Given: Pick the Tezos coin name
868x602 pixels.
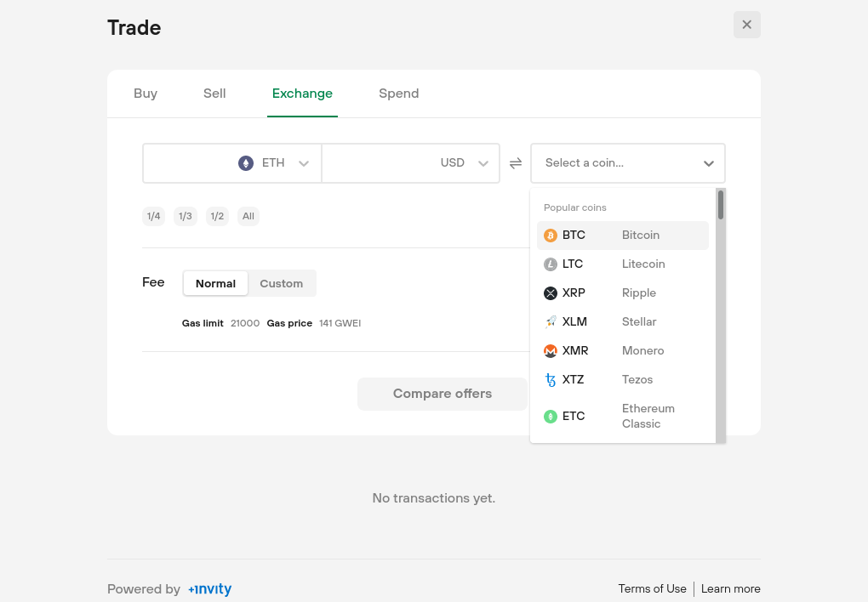Looking at the screenshot, I should click(637, 379).
